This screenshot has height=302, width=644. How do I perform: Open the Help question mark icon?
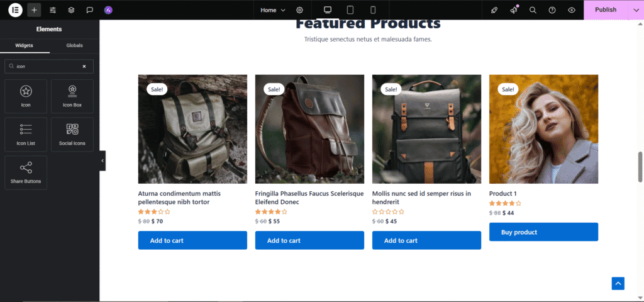coord(552,10)
